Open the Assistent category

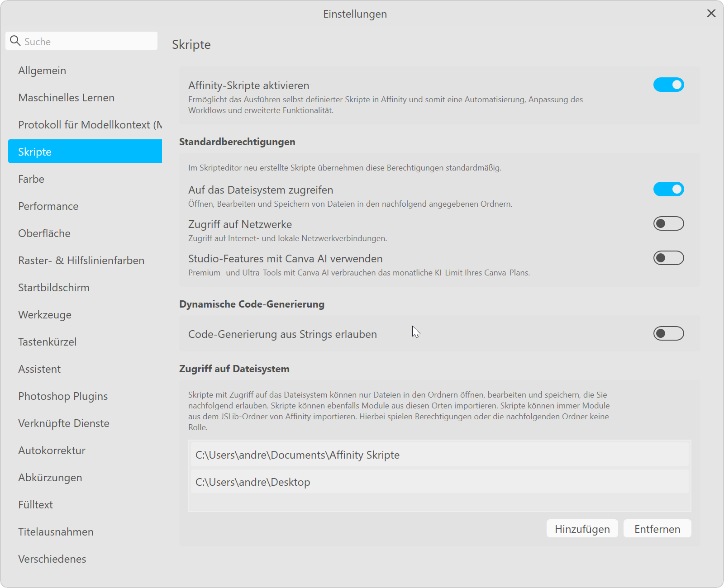85,369
